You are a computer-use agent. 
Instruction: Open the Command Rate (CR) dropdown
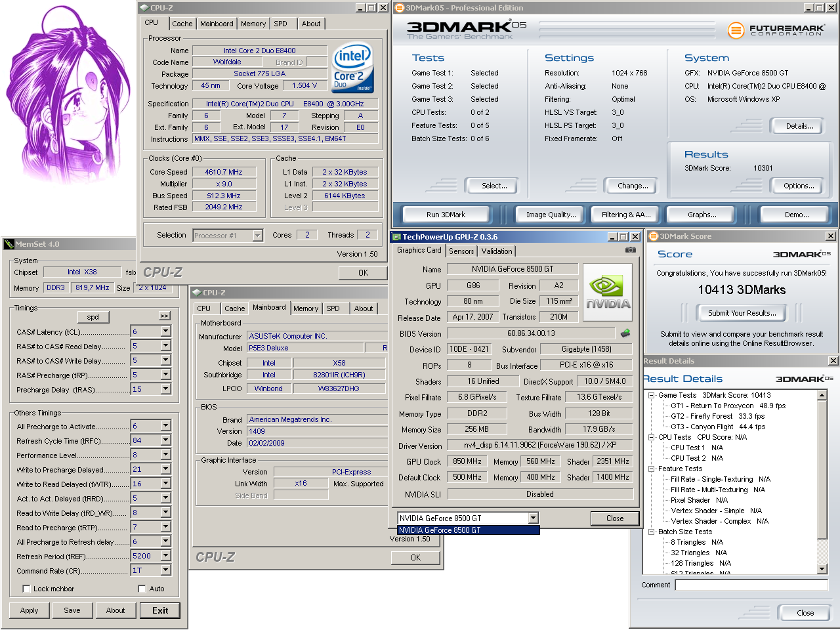165,570
